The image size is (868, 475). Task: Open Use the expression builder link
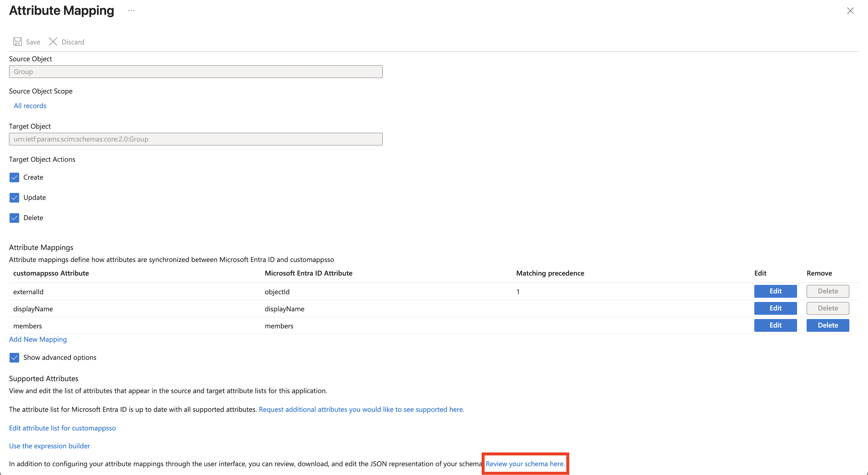[49, 446]
